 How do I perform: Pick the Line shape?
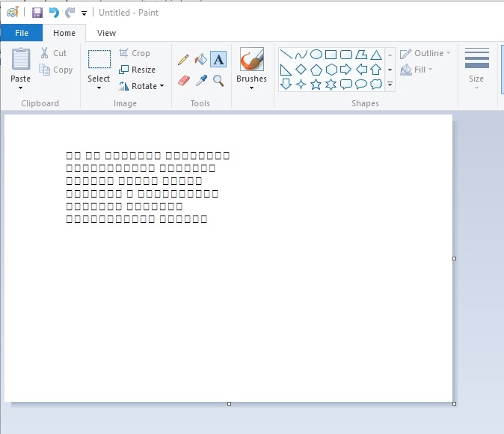click(x=286, y=55)
